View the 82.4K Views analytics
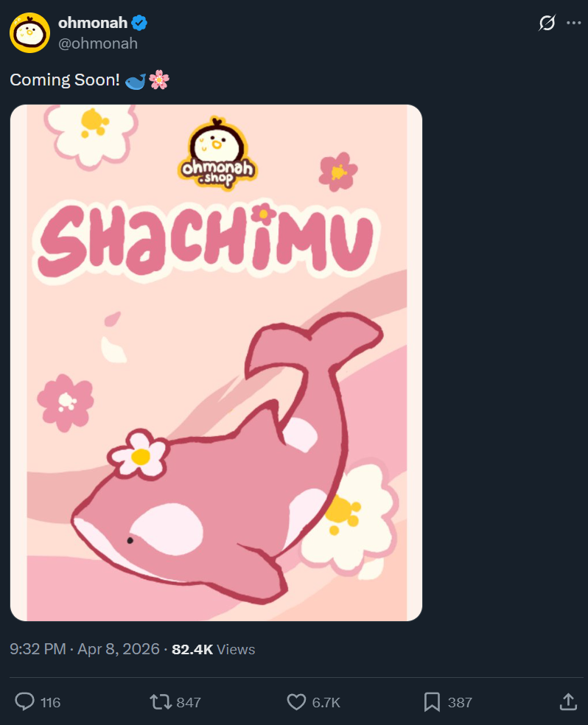The image size is (588, 725). [213, 649]
